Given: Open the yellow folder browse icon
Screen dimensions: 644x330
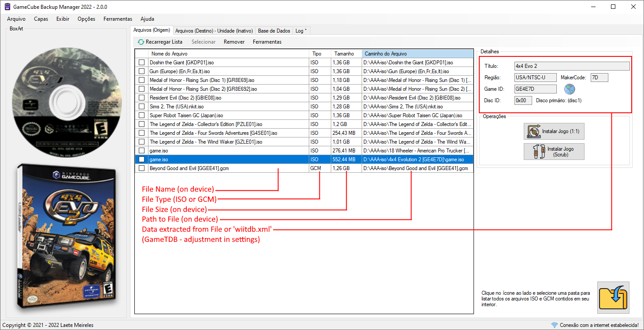Looking at the screenshot, I should point(613,297).
